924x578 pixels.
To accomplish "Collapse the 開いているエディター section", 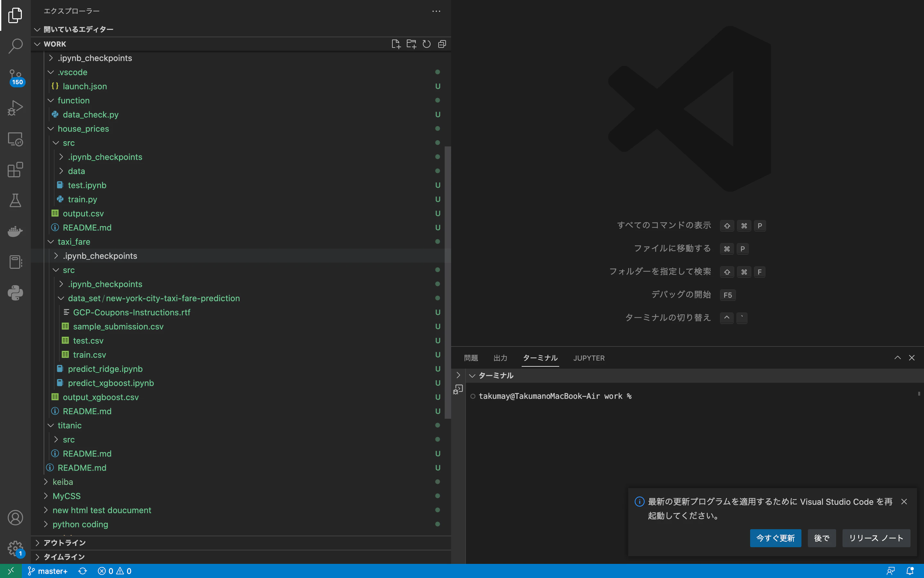I will (x=241, y=30).
